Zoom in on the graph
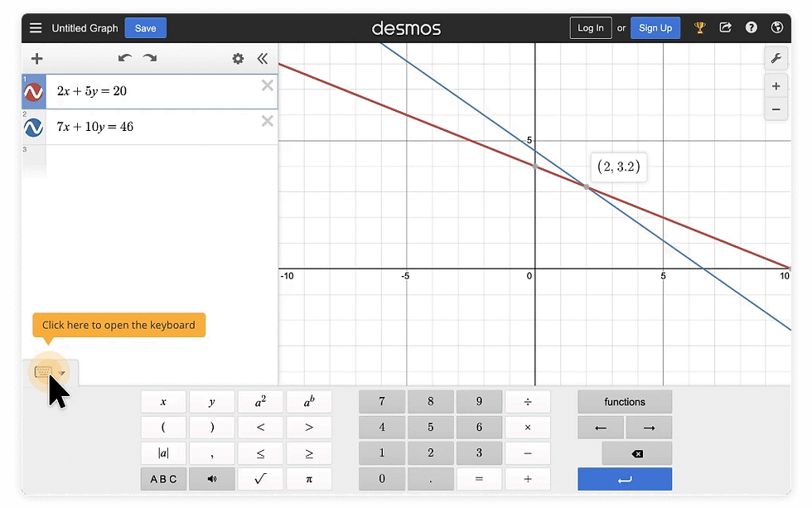Image resolution: width=812 pixels, height=508 pixels. 776,86
